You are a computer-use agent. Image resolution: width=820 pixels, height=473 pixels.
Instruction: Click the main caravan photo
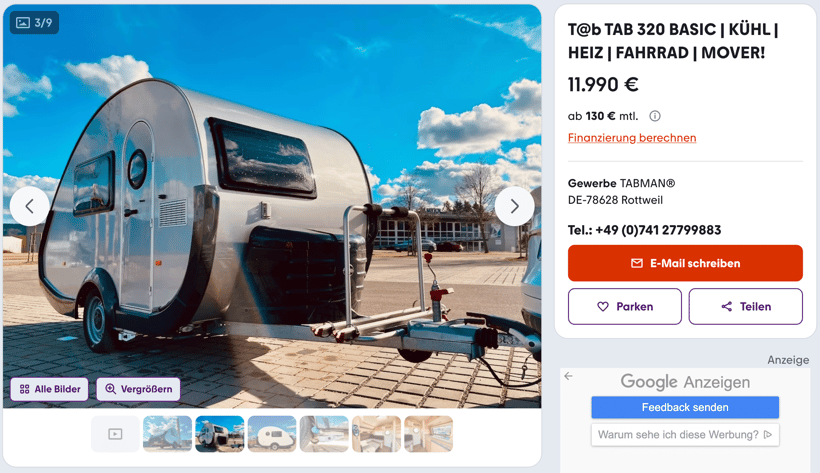[x=272, y=206]
